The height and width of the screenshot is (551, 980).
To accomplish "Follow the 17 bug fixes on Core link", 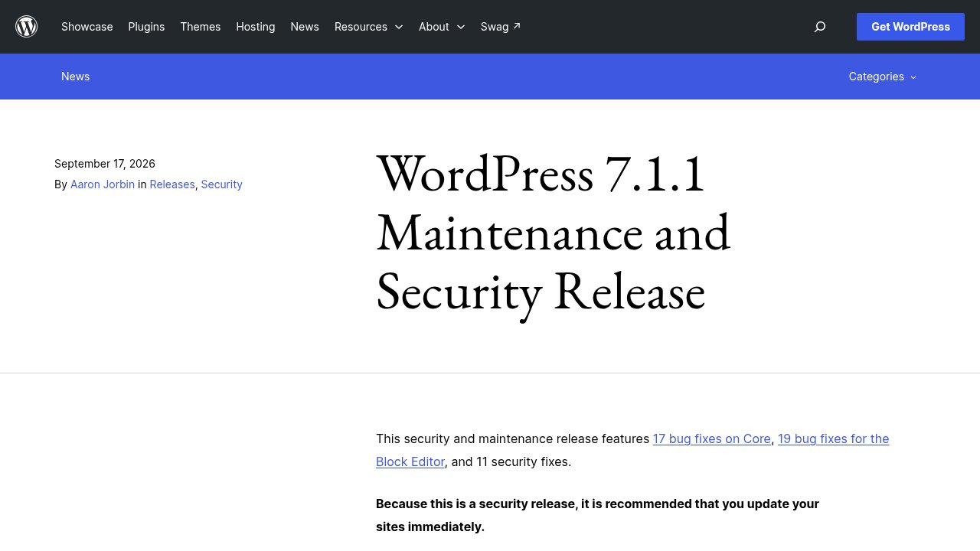I will (x=712, y=439).
